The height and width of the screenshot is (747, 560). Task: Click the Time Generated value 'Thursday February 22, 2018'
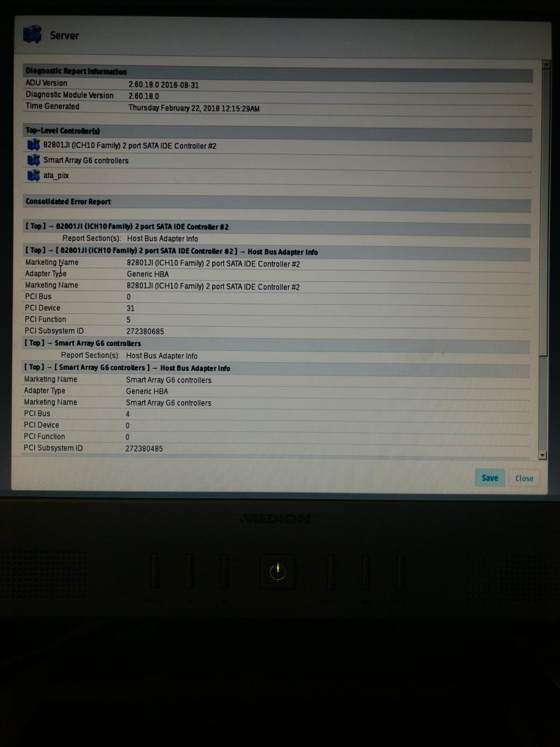click(x=194, y=108)
